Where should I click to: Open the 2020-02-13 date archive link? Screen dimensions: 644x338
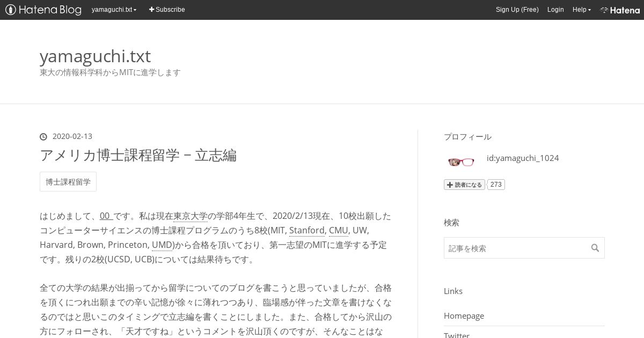72,136
